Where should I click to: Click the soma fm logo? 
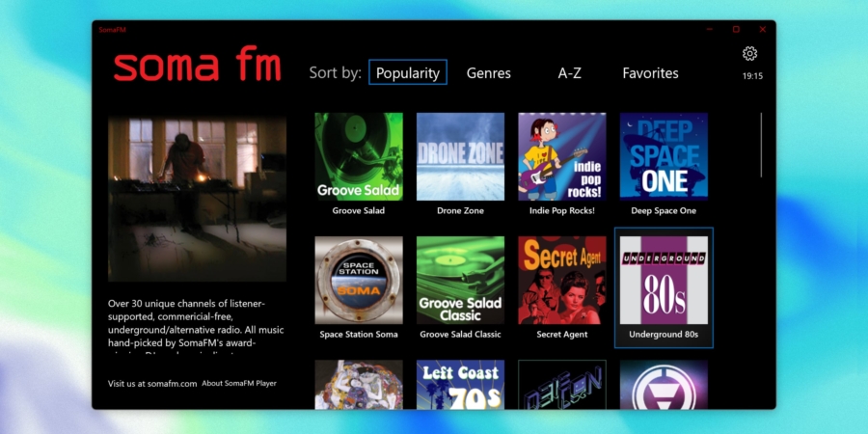pyautogui.click(x=197, y=67)
